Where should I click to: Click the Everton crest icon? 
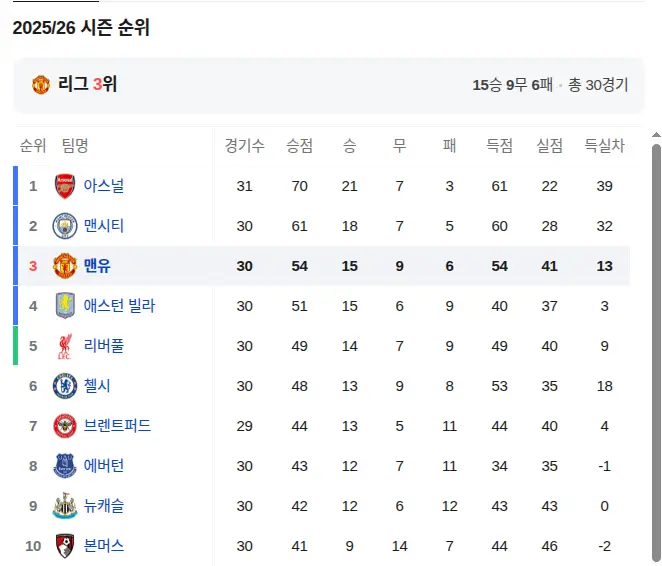(x=65, y=466)
